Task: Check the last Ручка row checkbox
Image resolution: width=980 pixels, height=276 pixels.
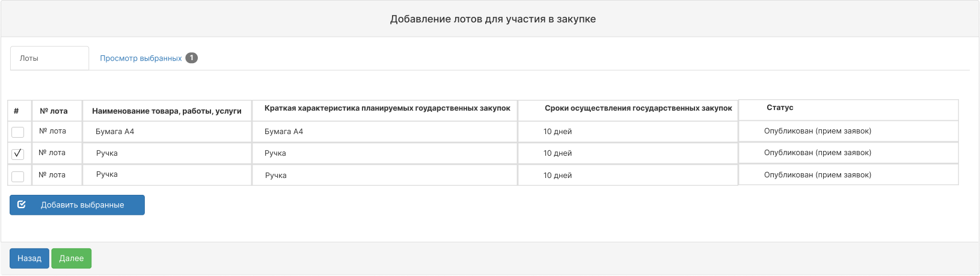Action: pyautogui.click(x=18, y=176)
